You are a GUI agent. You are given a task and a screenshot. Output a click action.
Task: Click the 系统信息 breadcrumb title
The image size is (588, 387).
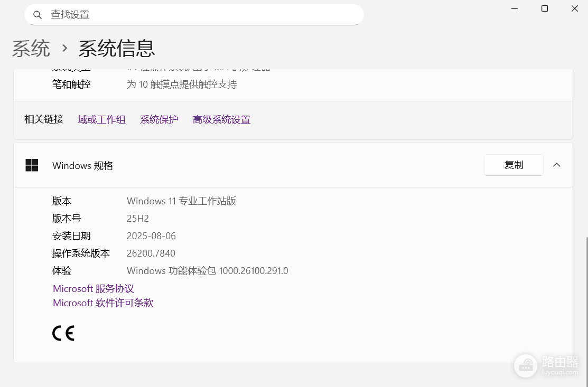coord(117,49)
